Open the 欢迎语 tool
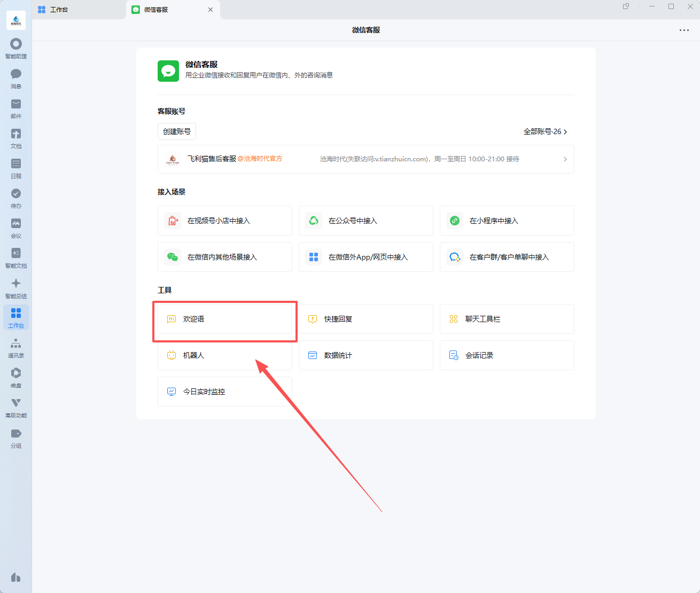This screenshot has height=593, width=700. tap(225, 319)
